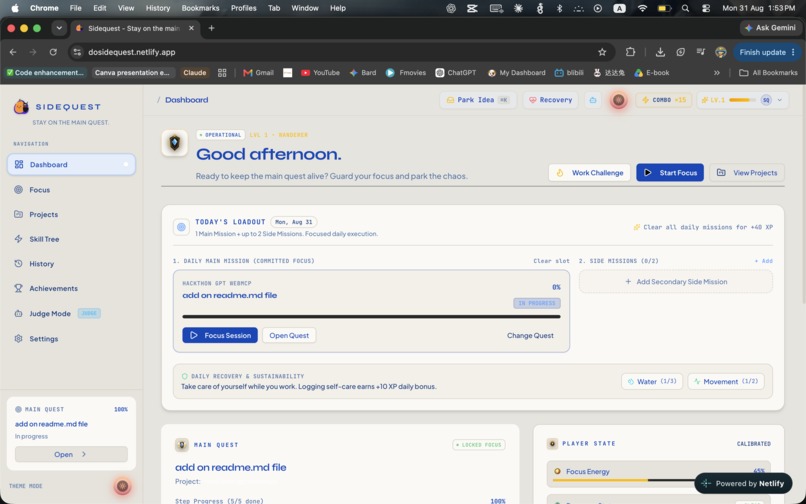This screenshot has width=806, height=504.
Task: Open the Chrome extensions puzzle icon
Action: coord(630,52)
